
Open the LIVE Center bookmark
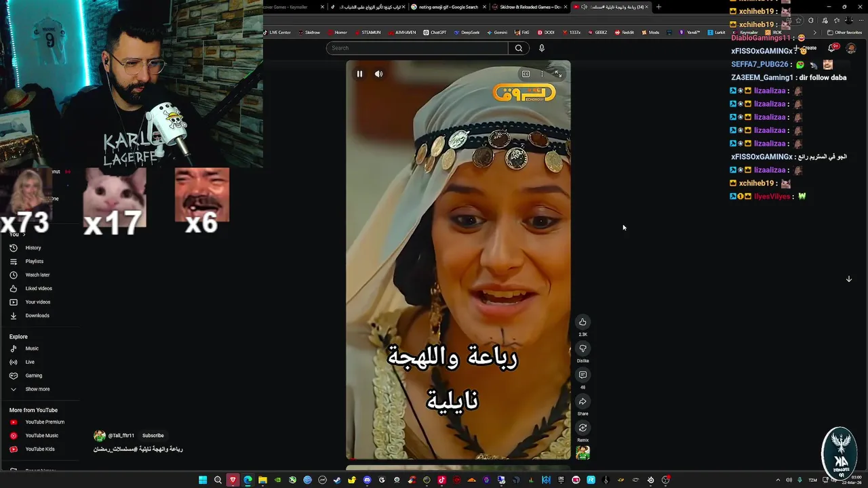(x=277, y=33)
